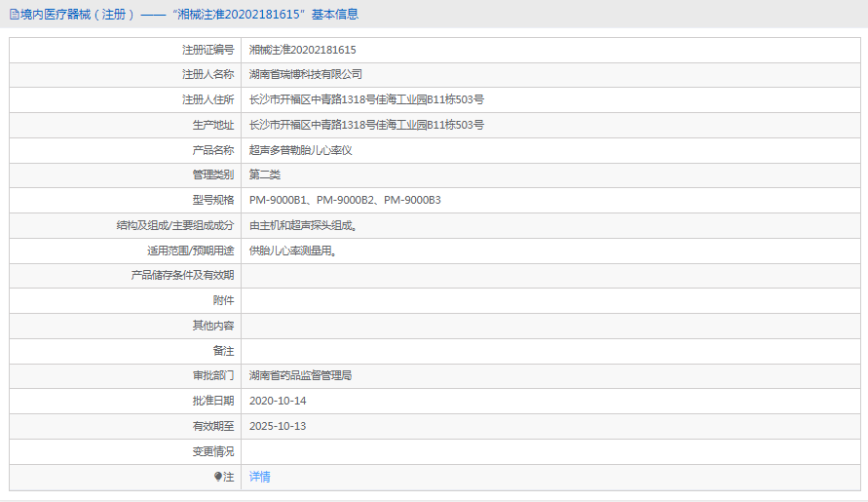Select approving department 湖南省药品监督管理局
Image resolution: width=868 pixels, height=502 pixels.
pyautogui.click(x=301, y=375)
